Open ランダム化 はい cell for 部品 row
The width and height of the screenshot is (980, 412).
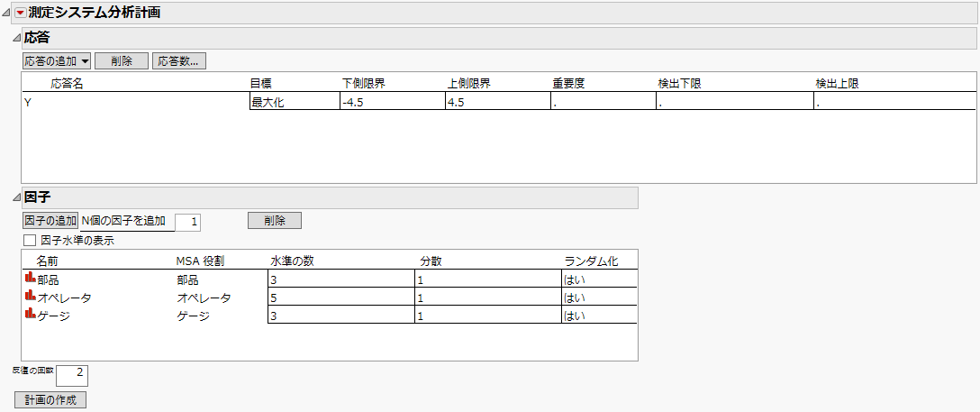tap(599, 279)
